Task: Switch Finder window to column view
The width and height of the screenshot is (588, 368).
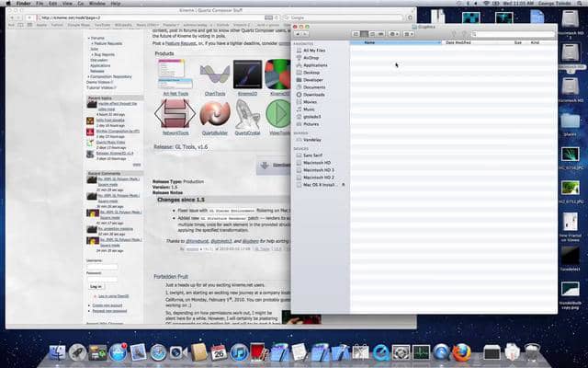Action: pyautogui.click(x=373, y=34)
